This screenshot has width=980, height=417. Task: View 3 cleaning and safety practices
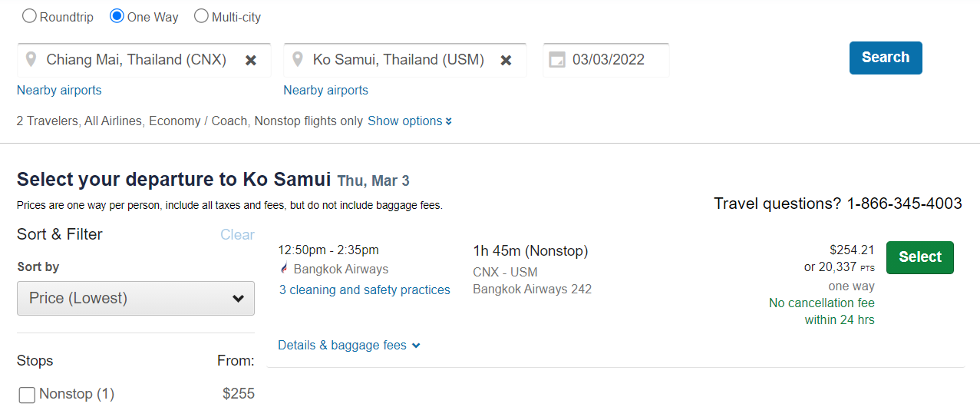click(365, 290)
